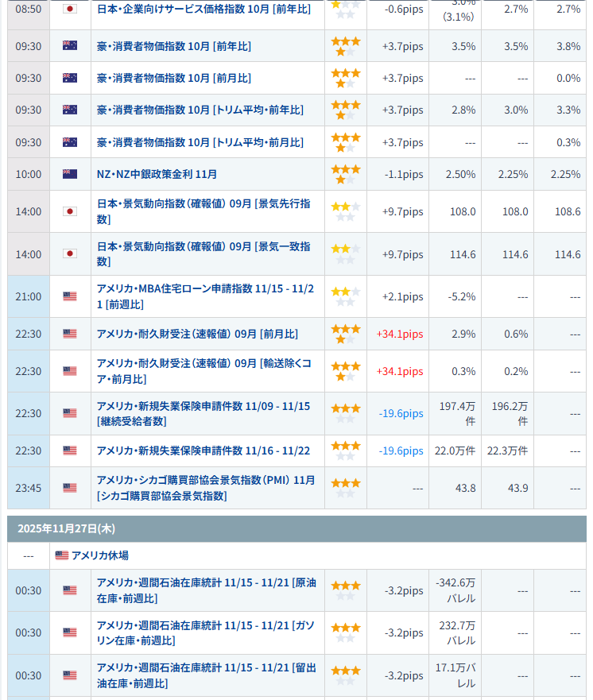This screenshot has width=593, height=700.
Task: Click star rating for シカゴ購買部協会景気指数(PMI)
Action: coord(345,488)
